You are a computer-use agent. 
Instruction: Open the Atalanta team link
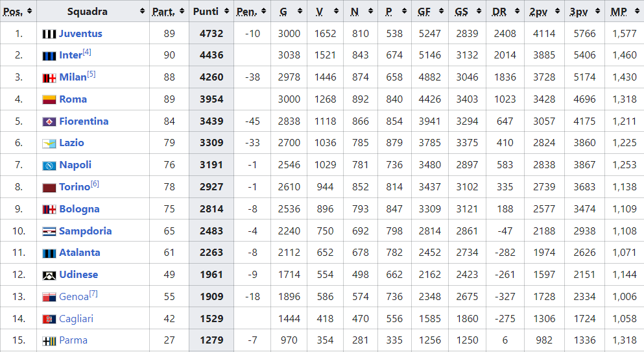click(79, 253)
